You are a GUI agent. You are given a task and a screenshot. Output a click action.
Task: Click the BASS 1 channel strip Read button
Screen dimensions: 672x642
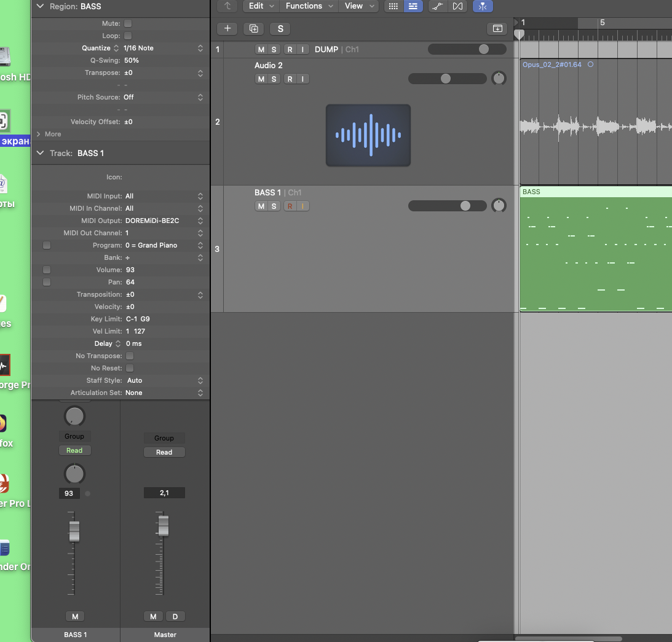(x=74, y=450)
